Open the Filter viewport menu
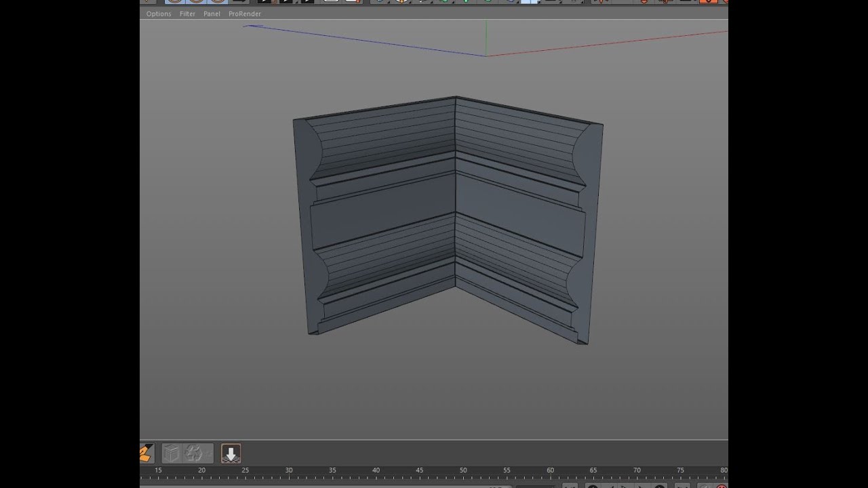 pyautogui.click(x=187, y=14)
